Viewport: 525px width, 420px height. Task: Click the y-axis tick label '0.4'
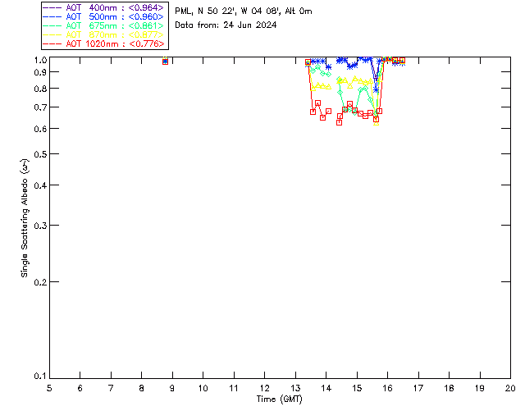(x=40, y=185)
